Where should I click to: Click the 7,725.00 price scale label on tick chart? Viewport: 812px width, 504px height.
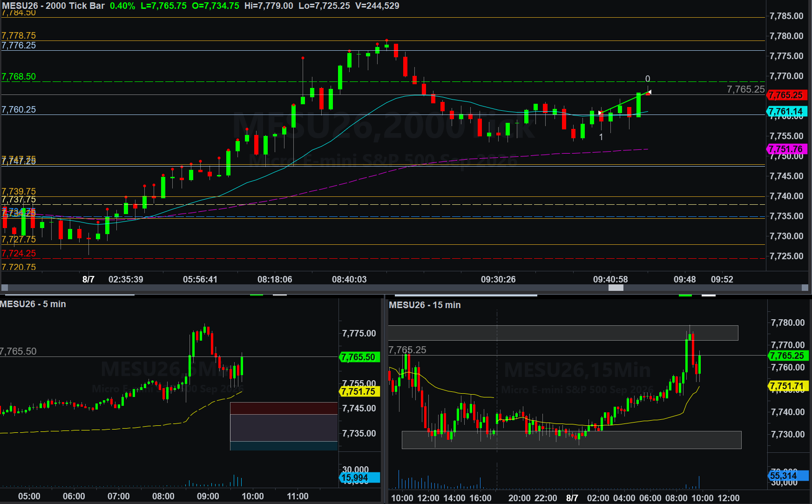[x=786, y=256]
